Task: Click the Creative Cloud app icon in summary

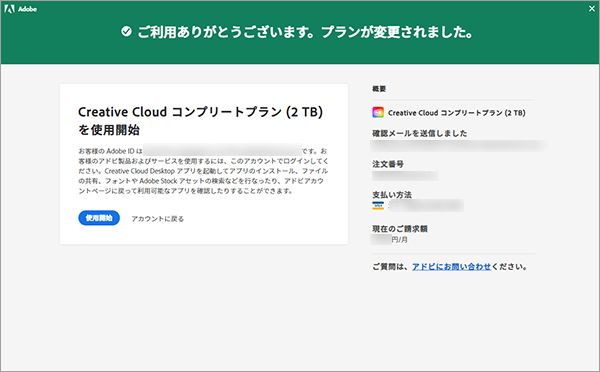Action: [378, 112]
